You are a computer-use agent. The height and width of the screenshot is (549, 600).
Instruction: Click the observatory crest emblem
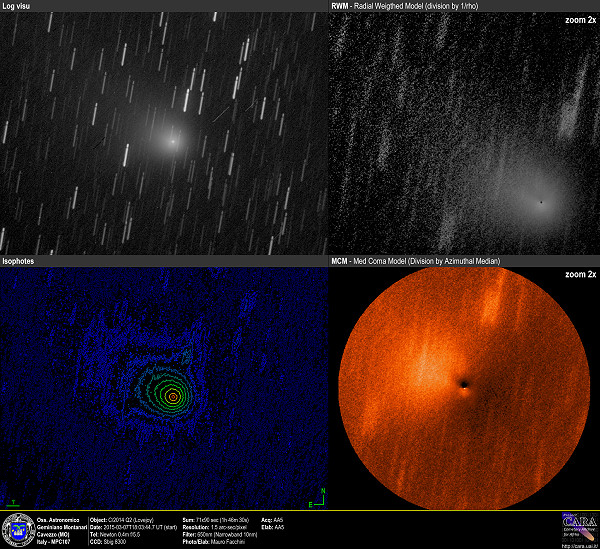click(x=18, y=530)
